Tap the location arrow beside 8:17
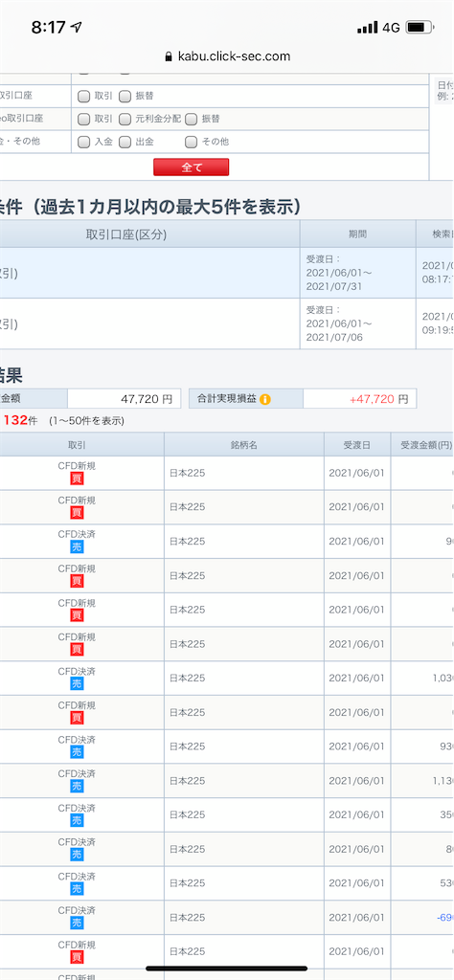Viewport: 454px width, 980px height. pos(78,28)
